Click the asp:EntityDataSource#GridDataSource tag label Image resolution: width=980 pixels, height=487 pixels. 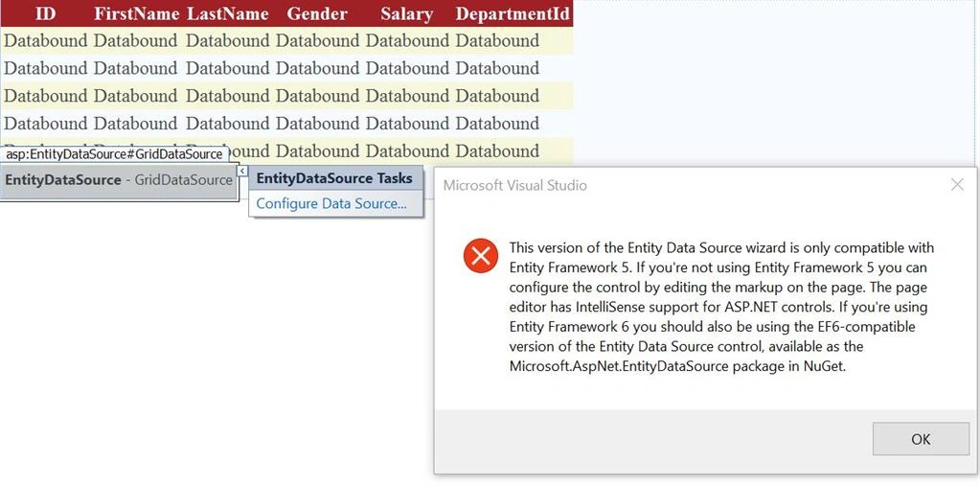pos(114,153)
